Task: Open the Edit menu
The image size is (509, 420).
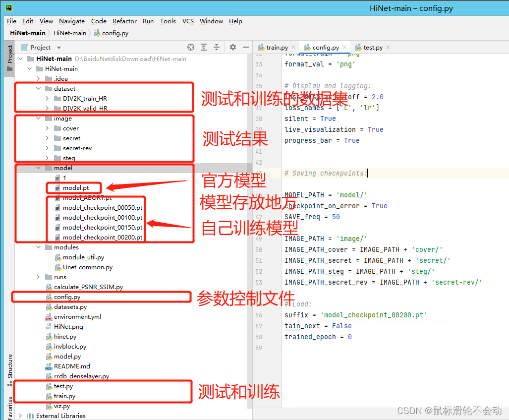Action: (x=28, y=21)
